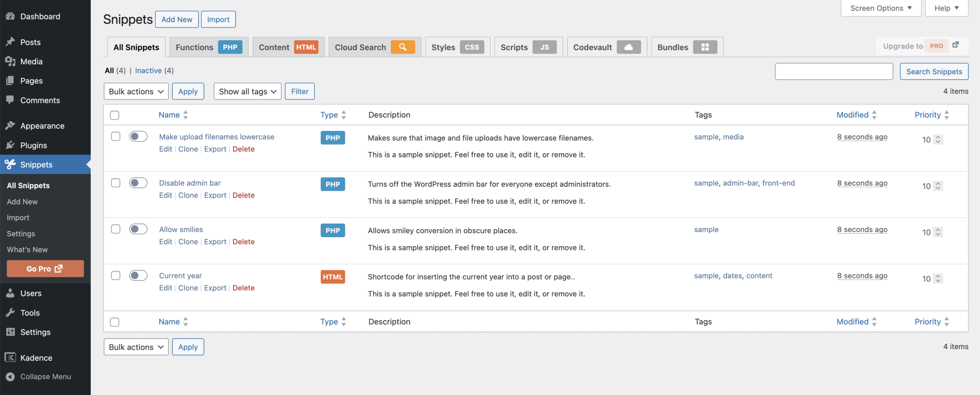Select the Media library icon
This screenshot has height=395, width=980.
[10, 61]
